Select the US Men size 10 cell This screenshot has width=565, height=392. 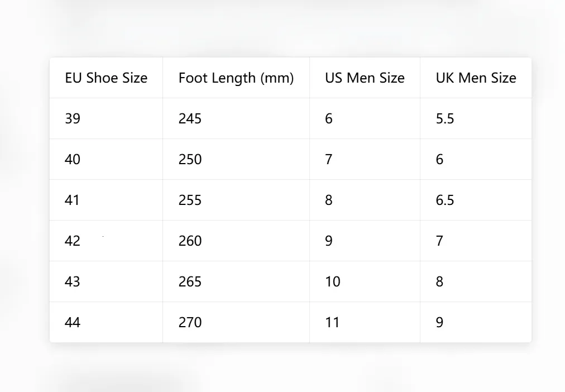(365, 281)
